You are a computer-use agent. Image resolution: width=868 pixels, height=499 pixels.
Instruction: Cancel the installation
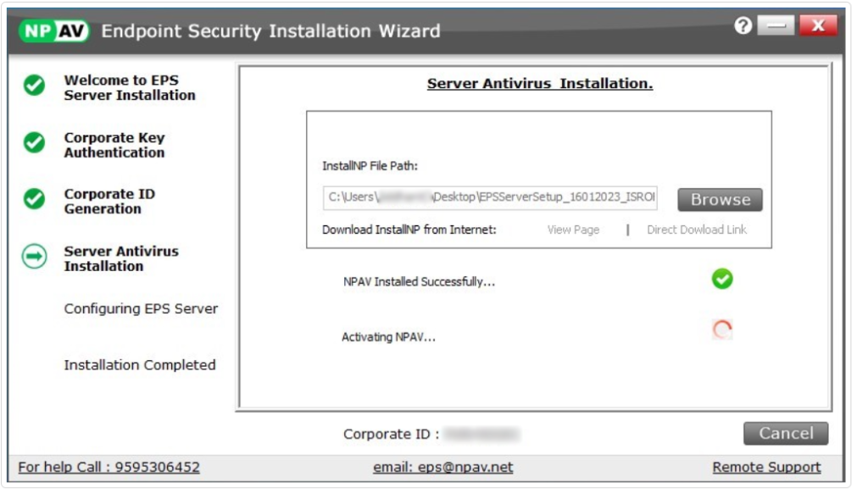coord(785,433)
